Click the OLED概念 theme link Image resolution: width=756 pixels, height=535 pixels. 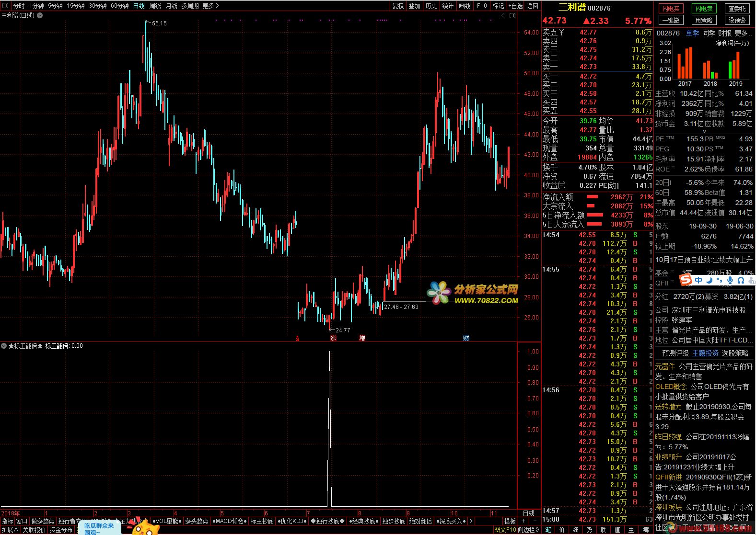tap(671, 387)
